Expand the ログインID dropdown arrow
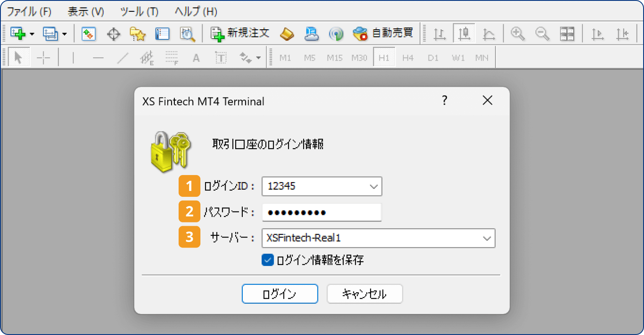Image resolution: width=644 pixels, height=335 pixels. coord(374,186)
